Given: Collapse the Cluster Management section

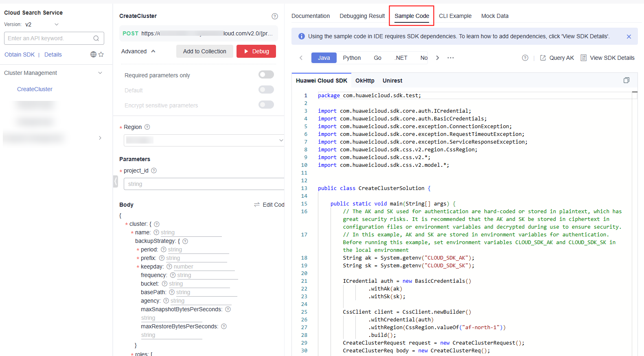Looking at the screenshot, I should coord(100,73).
